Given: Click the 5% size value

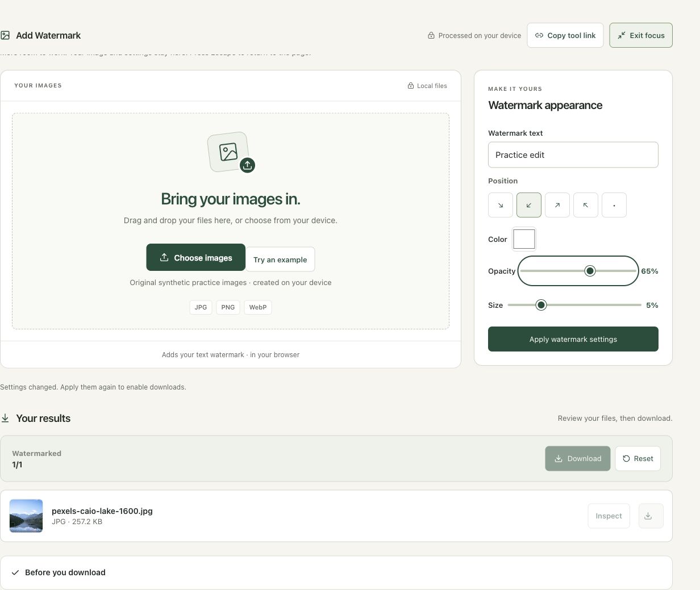Looking at the screenshot, I should coord(652,306).
